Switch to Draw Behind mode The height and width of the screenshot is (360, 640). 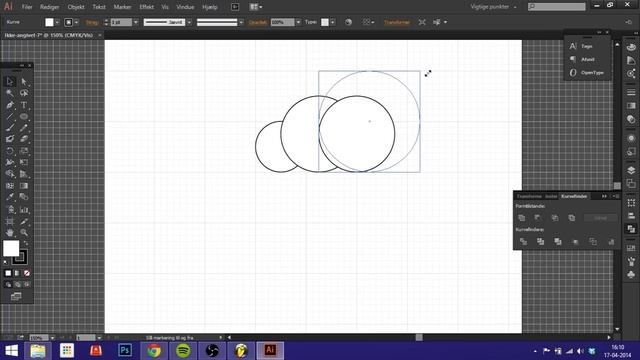coord(18,284)
